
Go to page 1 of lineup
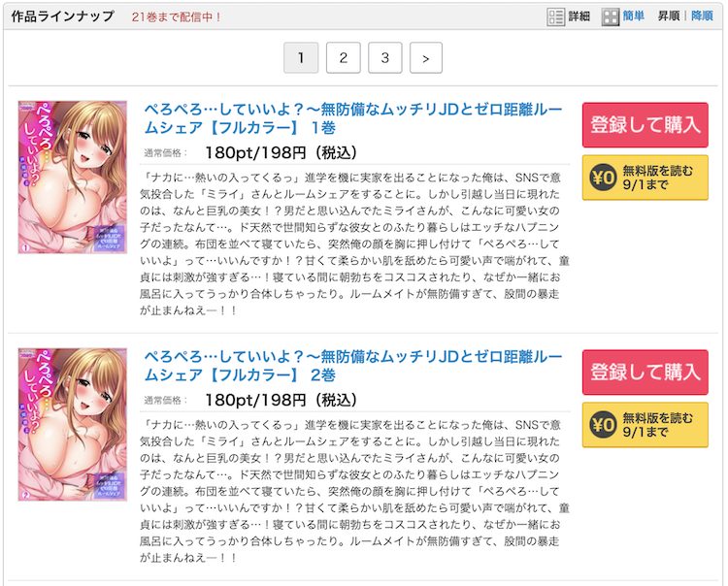coord(301,58)
